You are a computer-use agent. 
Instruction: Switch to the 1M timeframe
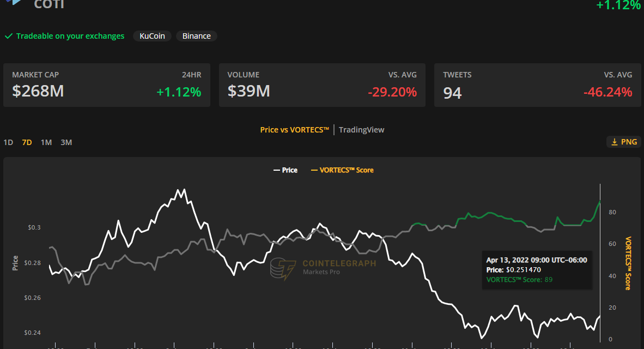pos(46,142)
